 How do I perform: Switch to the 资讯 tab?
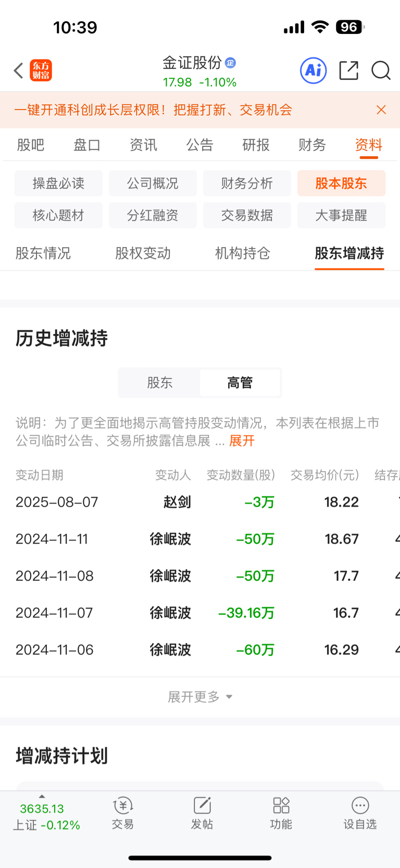point(143,145)
